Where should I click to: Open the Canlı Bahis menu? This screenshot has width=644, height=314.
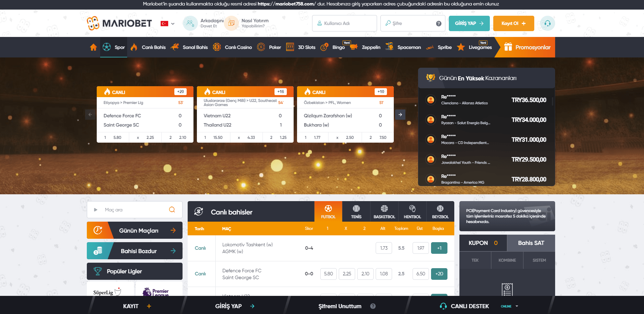[148, 47]
